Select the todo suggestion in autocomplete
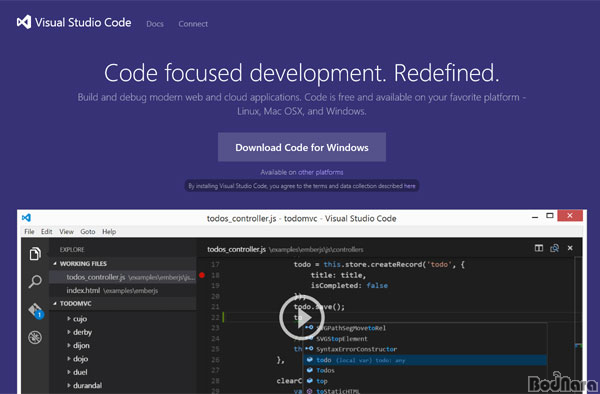The image size is (600, 394). [x=425, y=360]
